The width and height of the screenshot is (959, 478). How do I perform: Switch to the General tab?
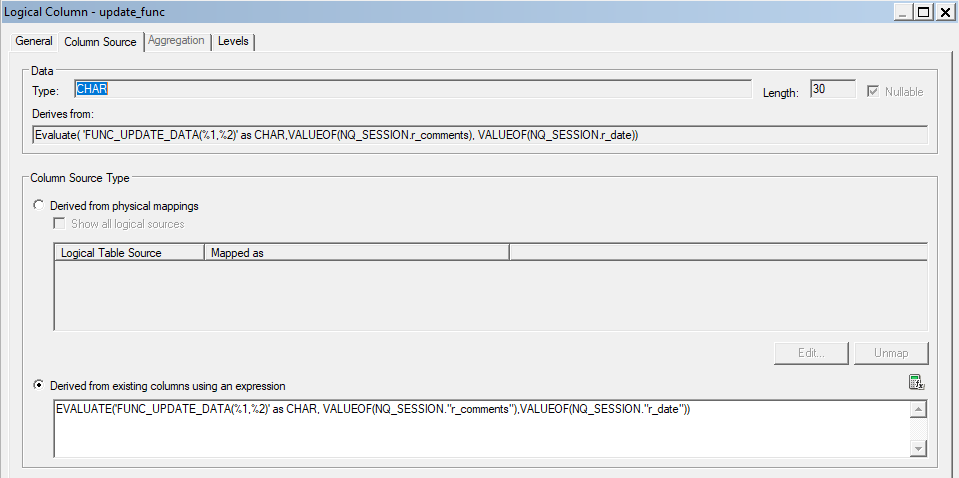pyautogui.click(x=34, y=41)
